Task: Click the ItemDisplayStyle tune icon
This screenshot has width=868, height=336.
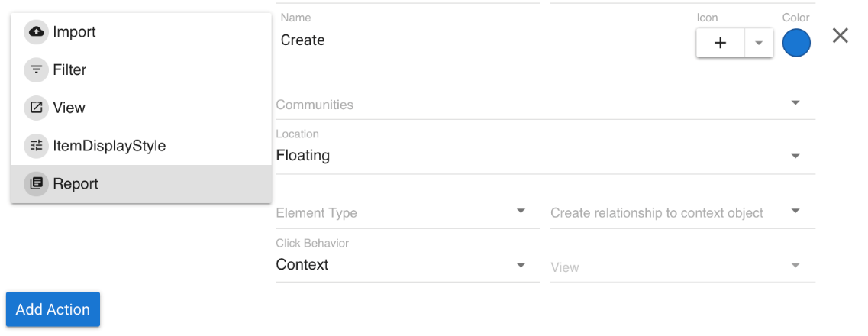Action: pos(36,146)
